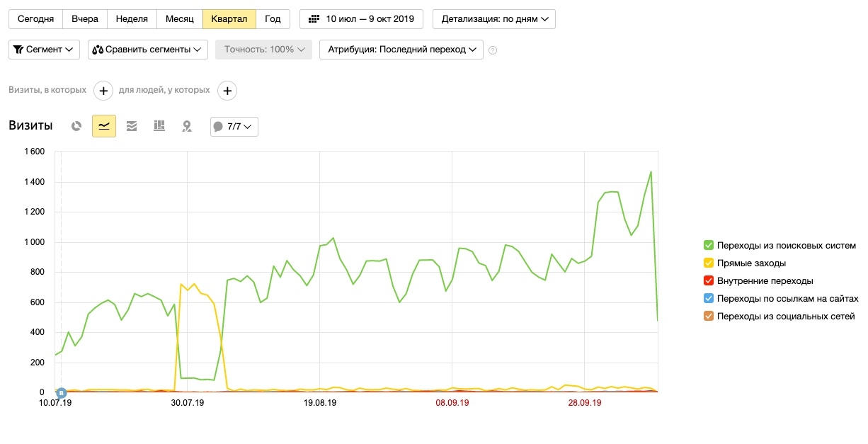
Task: Select the 'Месяц' period tab
Action: [180, 19]
